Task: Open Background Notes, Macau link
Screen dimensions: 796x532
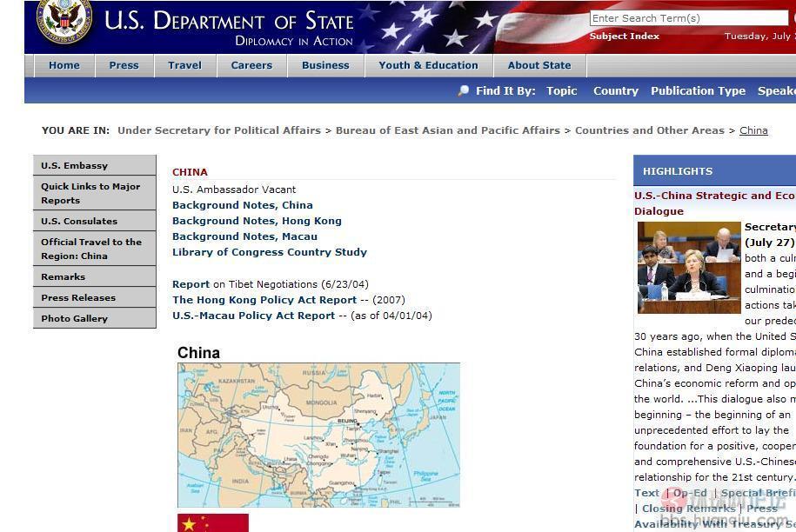Action: click(x=244, y=236)
